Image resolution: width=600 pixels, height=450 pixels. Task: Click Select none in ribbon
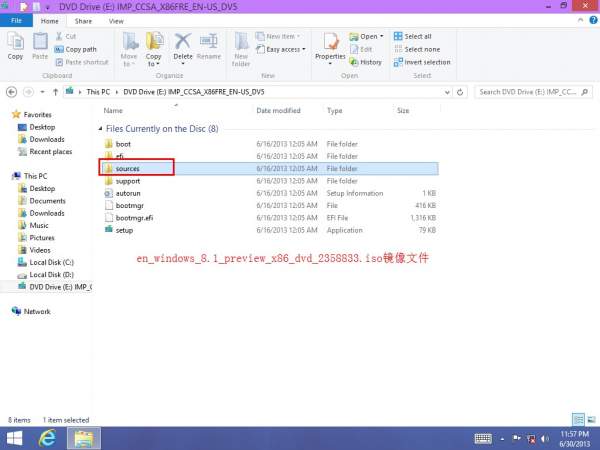417,49
